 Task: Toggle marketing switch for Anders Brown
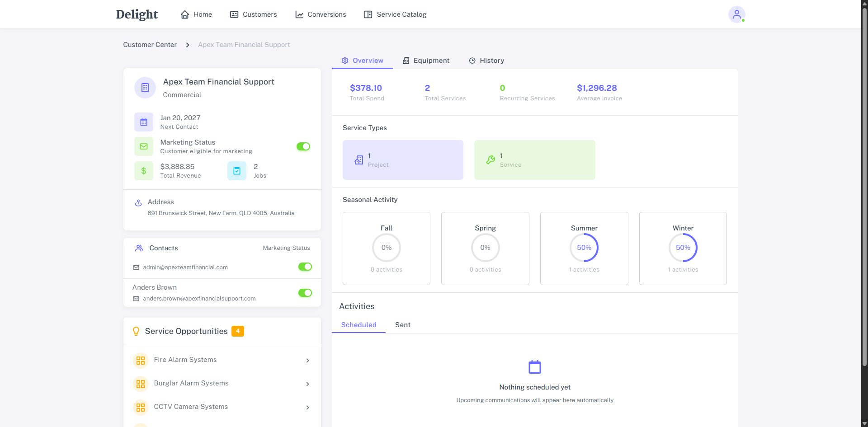tap(305, 293)
